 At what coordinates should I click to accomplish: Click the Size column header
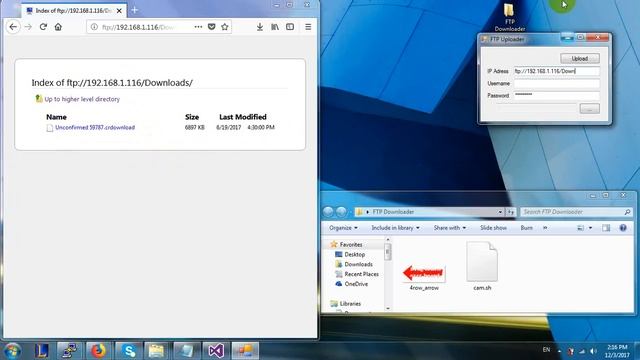[192, 117]
